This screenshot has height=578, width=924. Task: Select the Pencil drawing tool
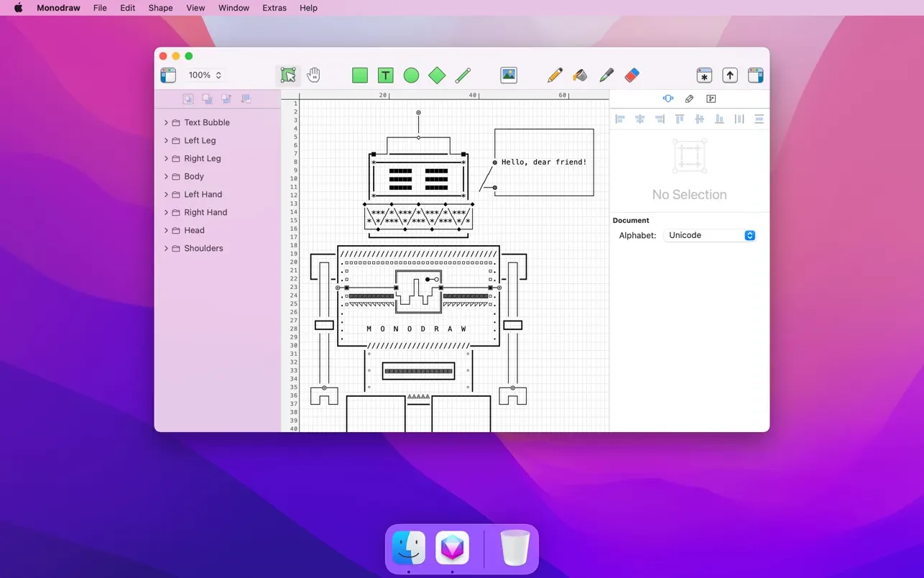pyautogui.click(x=554, y=75)
